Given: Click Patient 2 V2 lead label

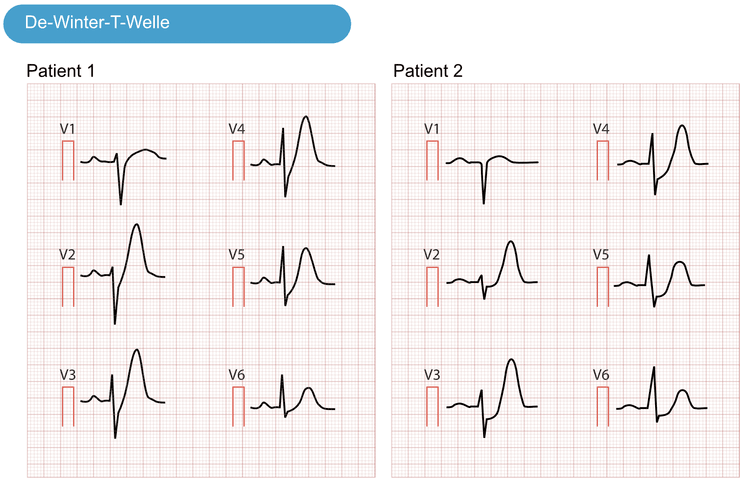Looking at the screenshot, I should [431, 255].
